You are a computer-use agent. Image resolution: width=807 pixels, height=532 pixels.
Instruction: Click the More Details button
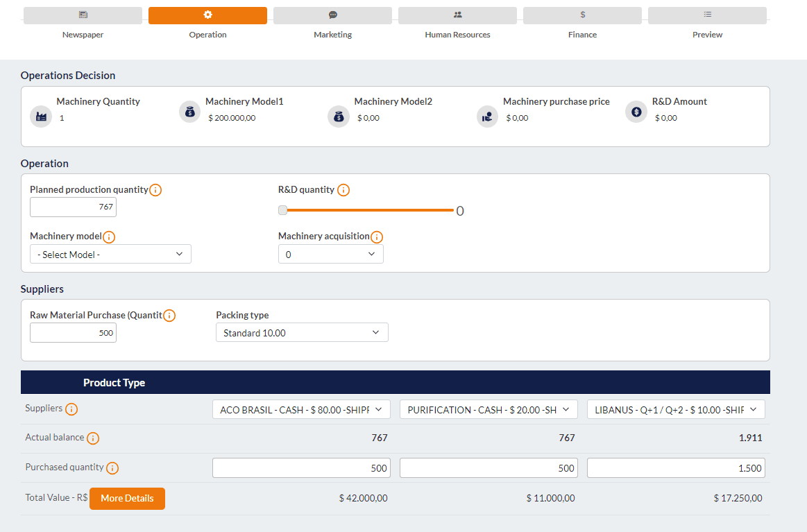click(127, 499)
